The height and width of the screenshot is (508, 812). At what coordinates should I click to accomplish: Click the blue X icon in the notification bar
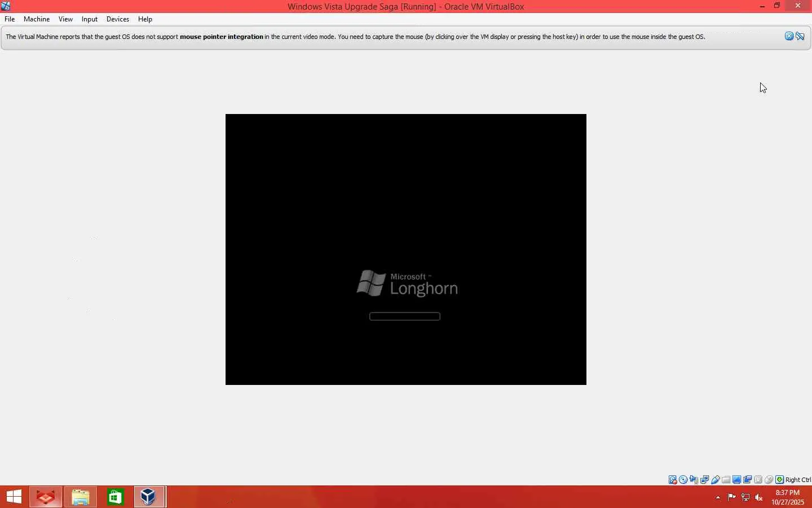coord(789,36)
